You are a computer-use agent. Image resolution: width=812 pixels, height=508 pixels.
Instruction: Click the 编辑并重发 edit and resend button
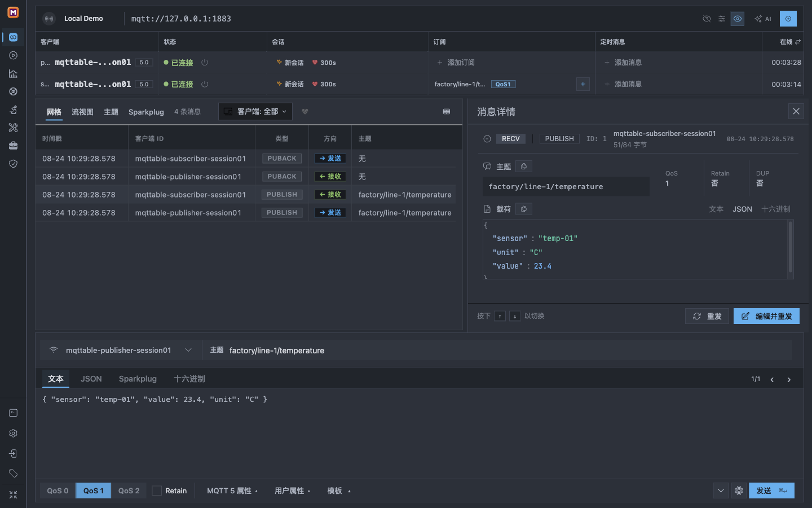766,316
